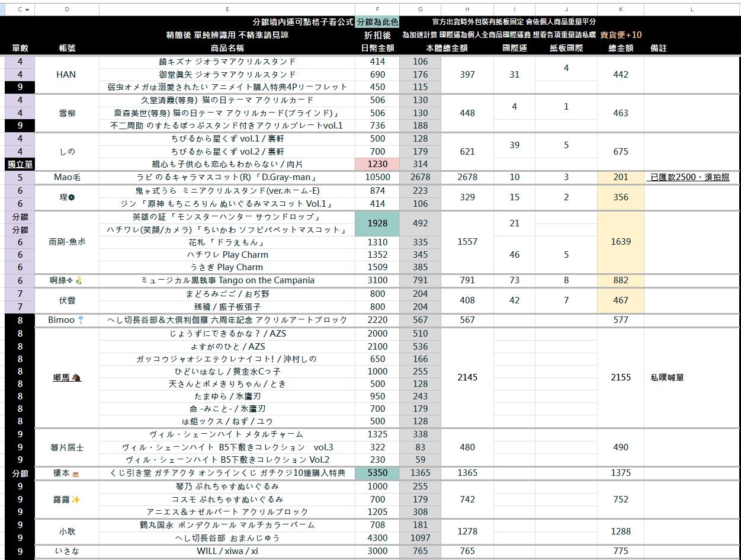Open the filter dropdown on column C
The height and width of the screenshot is (560, 741).
pyautogui.click(x=27, y=9)
